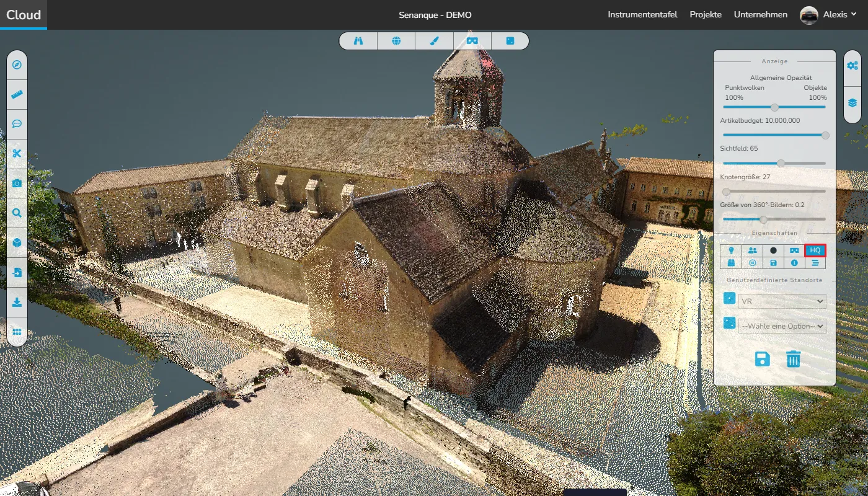This screenshot has width=868, height=496.
Task: Click the globe icon in top toolbar
Action: click(396, 41)
